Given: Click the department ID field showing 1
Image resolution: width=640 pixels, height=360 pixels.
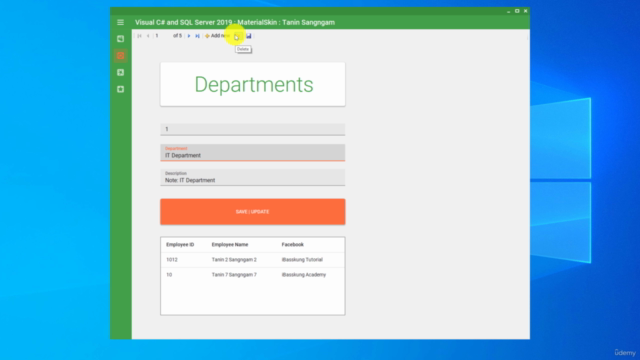Looking at the screenshot, I should (253, 129).
